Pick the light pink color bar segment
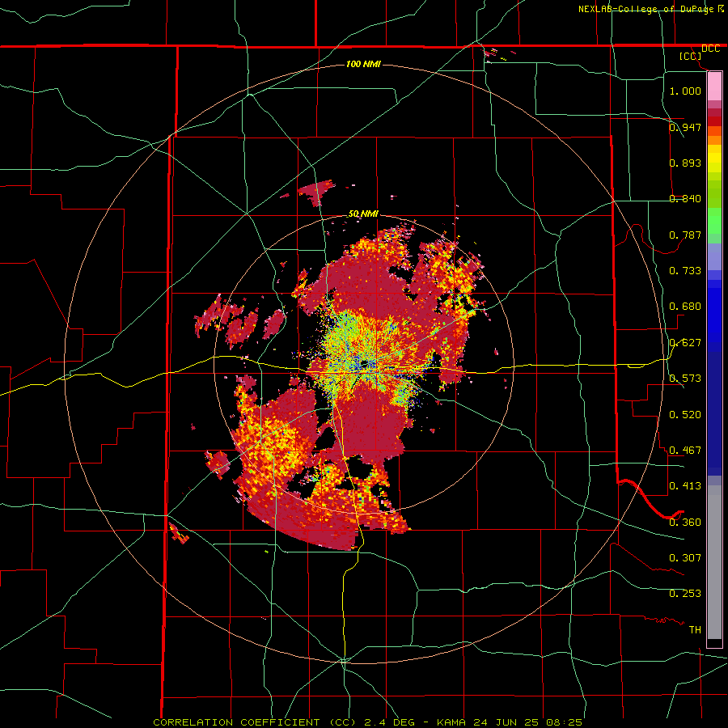 point(714,87)
